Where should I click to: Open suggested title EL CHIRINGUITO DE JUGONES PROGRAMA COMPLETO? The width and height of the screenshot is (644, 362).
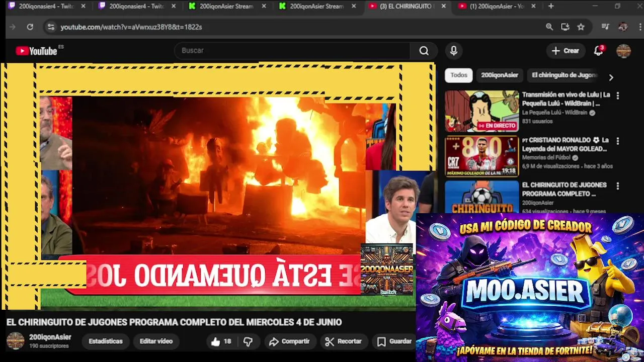click(564, 190)
